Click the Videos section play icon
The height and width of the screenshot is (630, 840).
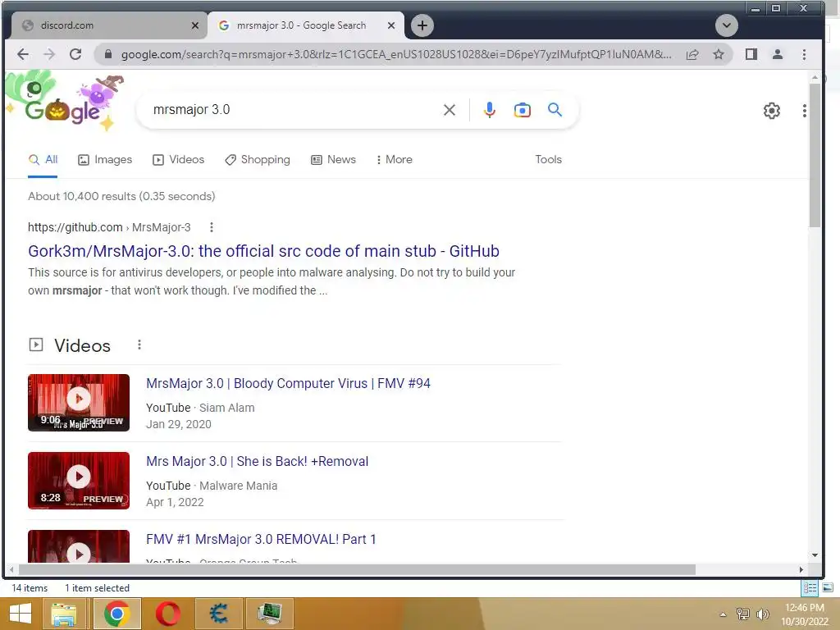(x=36, y=345)
